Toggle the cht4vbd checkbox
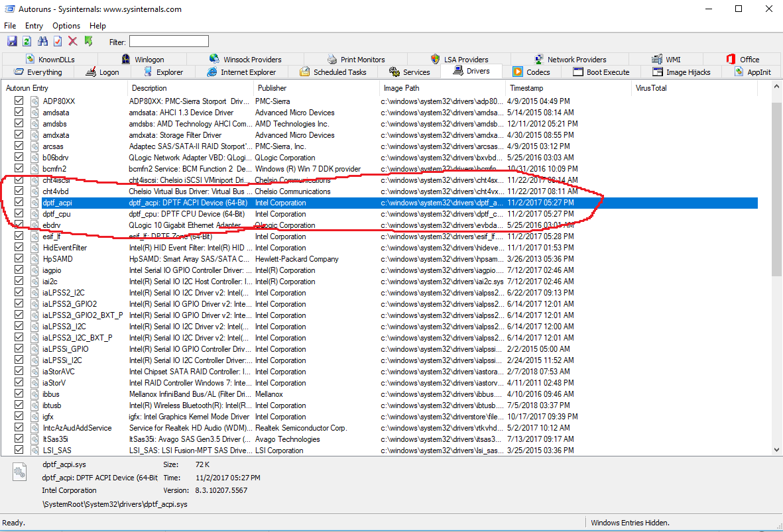The height and width of the screenshot is (532, 783). tap(19, 191)
